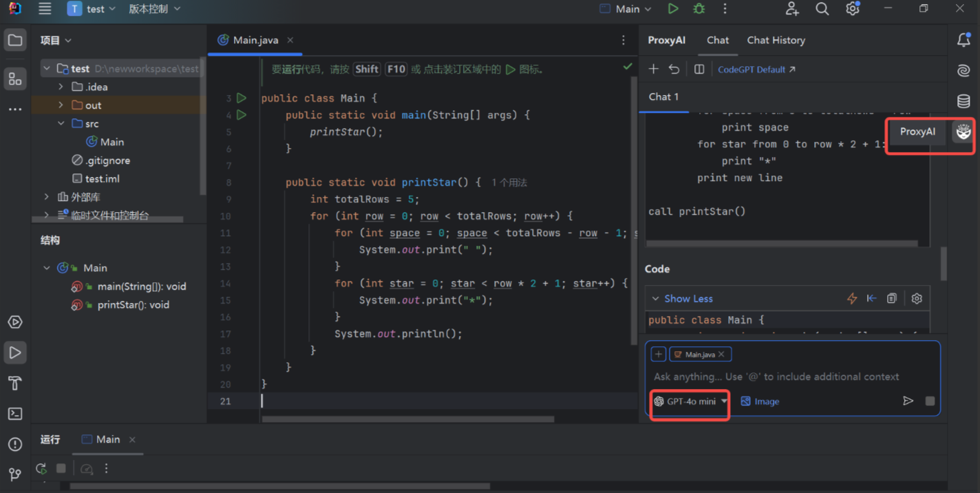Remove Main.java context tag
Screen dimensions: 980x493
[x=721, y=354]
